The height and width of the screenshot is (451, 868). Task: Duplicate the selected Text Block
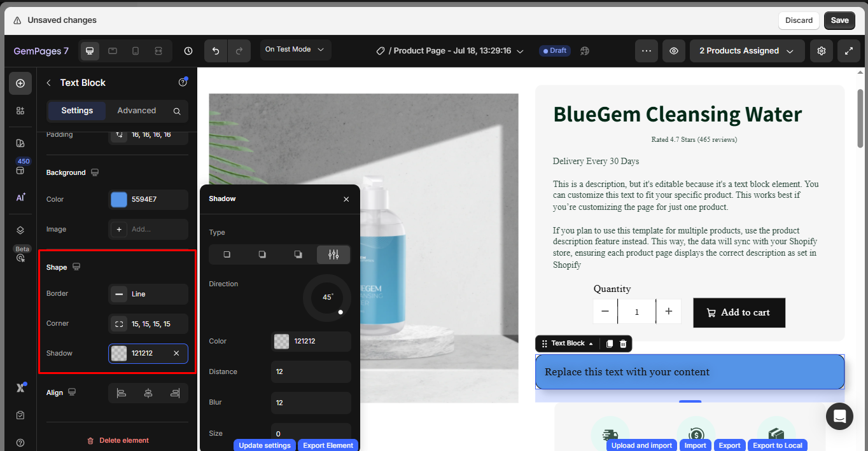(x=609, y=343)
